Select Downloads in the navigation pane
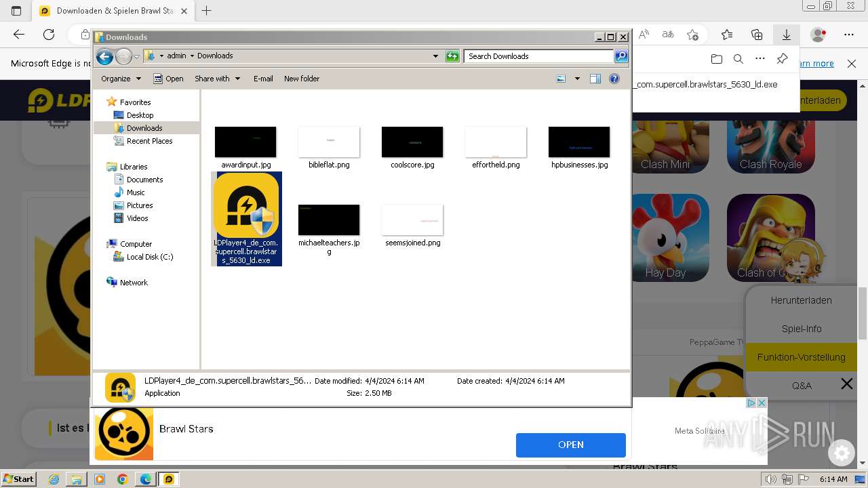Screen dimensions: 868x488 pyautogui.click(x=144, y=128)
